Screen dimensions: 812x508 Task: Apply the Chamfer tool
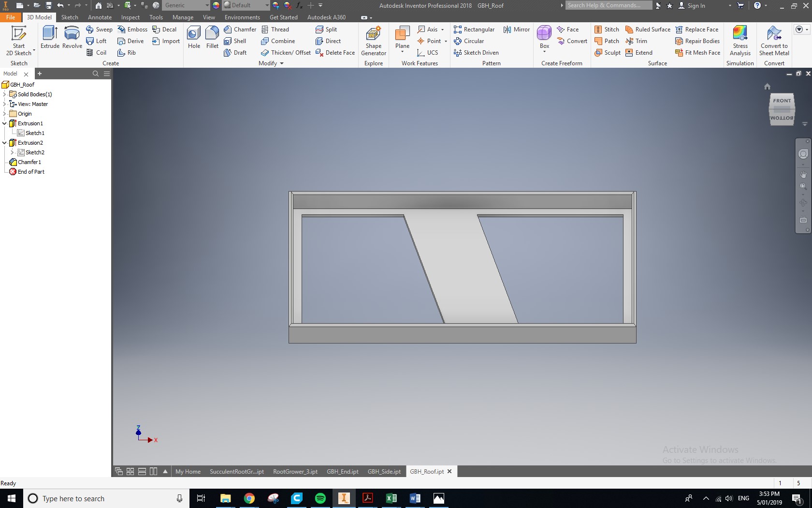(240, 30)
